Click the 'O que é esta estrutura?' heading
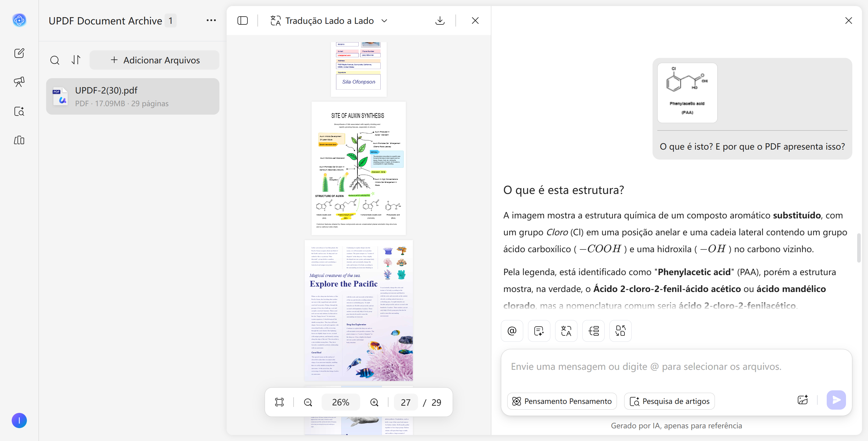The width and height of the screenshot is (868, 441). 564,190
